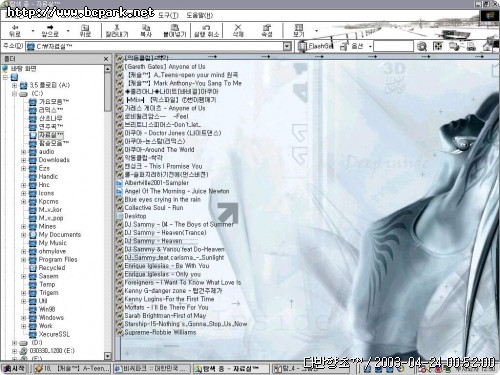Viewport: 500px width, 375px height.
Task: Select file "DJ Sammy - Heaven(Trance)"
Action: pos(165,233)
